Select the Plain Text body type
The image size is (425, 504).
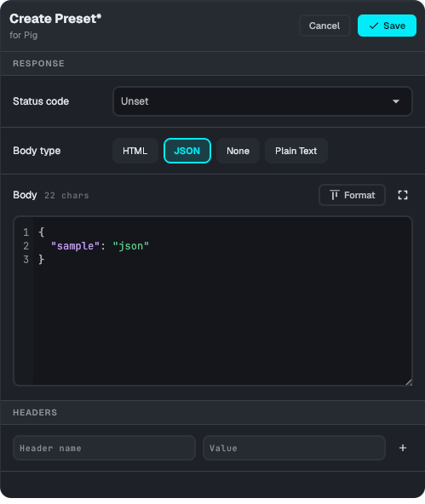(x=296, y=151)
